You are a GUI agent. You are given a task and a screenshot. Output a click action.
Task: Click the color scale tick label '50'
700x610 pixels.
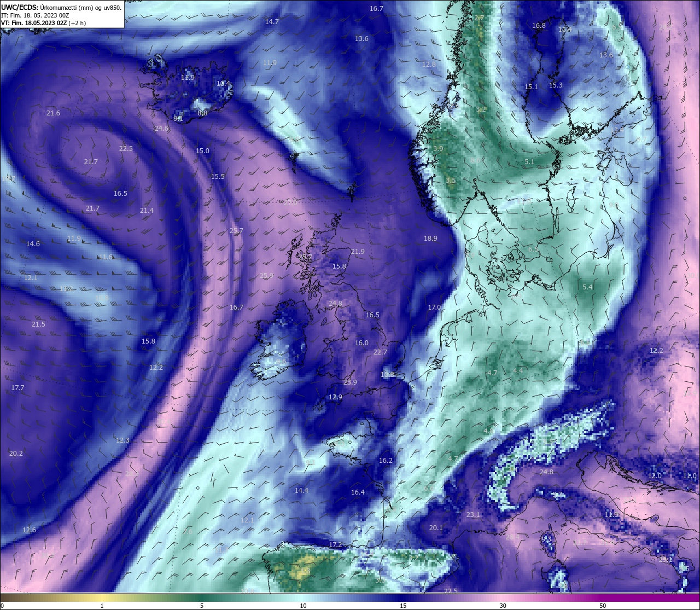pos(603,606)
